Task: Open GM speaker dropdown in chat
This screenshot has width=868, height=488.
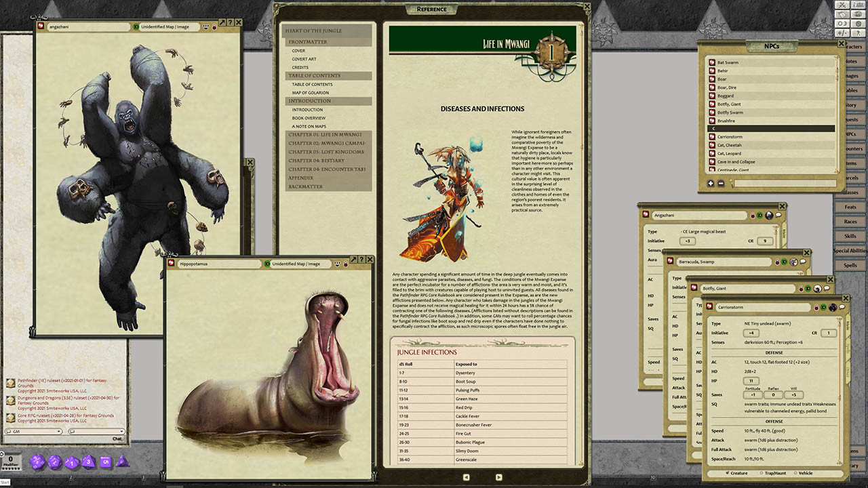Action: [33, 431]
